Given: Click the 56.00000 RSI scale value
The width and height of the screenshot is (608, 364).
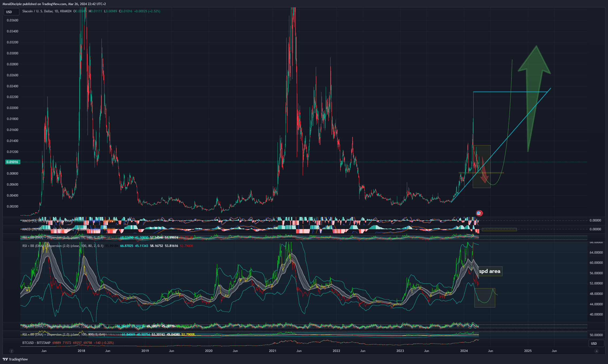Looking at the screenshot, I should point(596,273).
